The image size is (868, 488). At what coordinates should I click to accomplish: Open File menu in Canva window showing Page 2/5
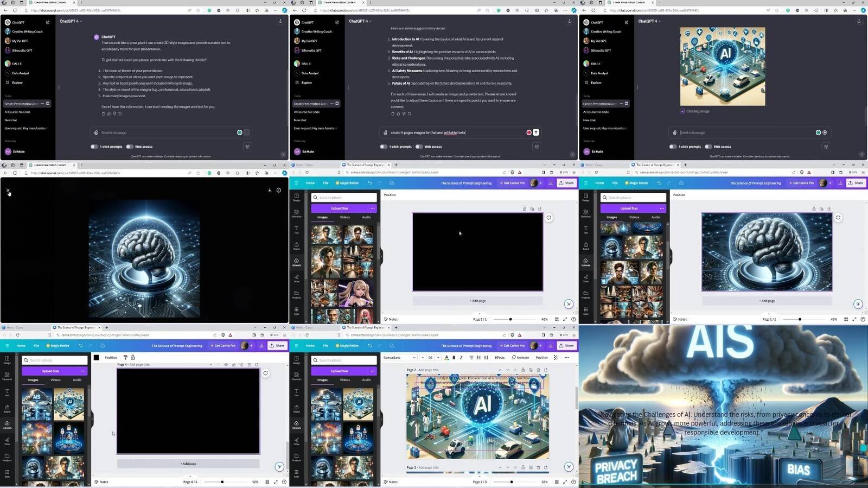pos(325,346)
